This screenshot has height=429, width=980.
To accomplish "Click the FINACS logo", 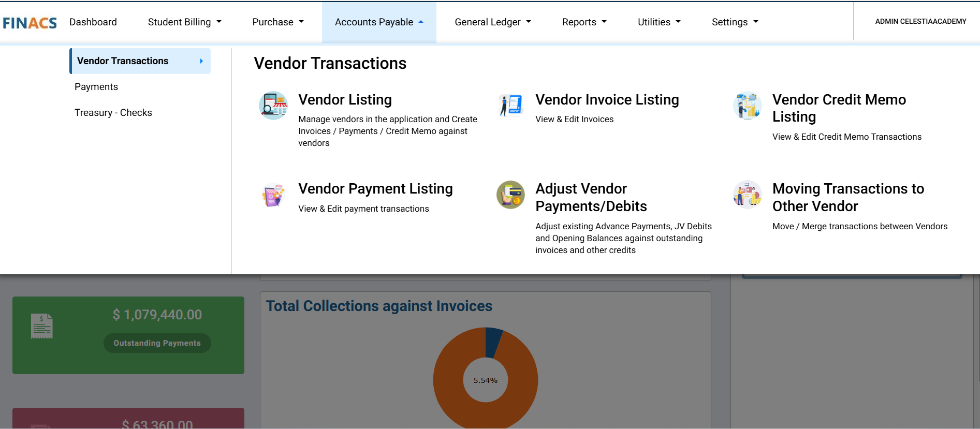I will coord(30,23).
